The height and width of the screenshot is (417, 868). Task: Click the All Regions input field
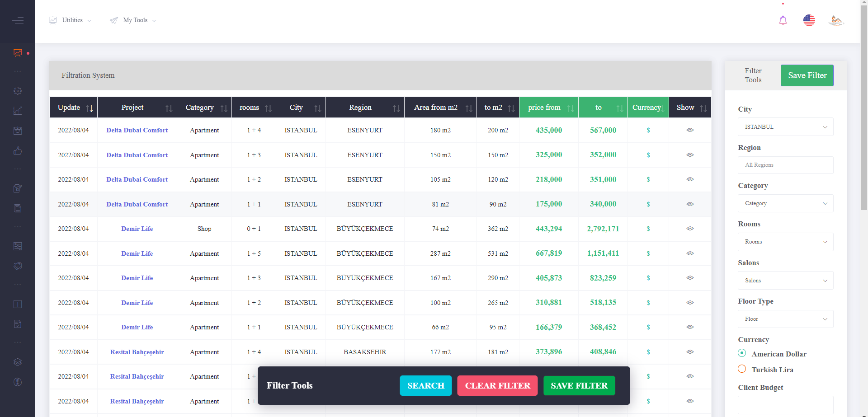[785, 165]
